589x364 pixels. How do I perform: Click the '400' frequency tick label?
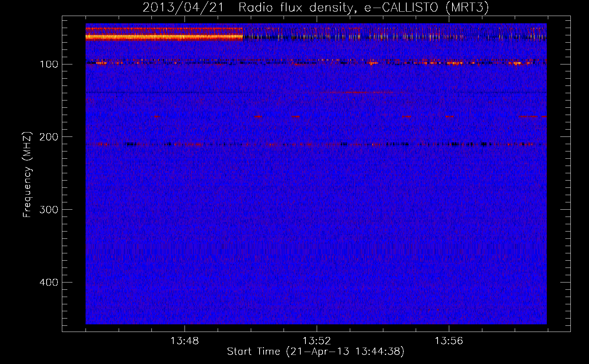pyautogui.click(x=49, y=282)
